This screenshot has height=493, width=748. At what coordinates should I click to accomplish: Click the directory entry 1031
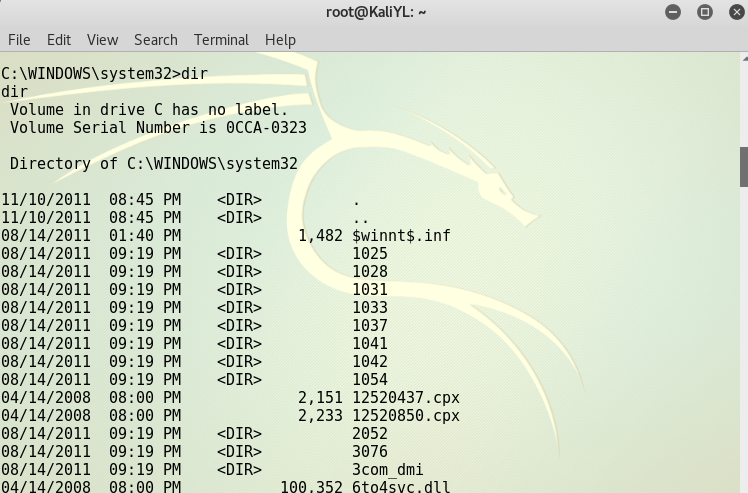[x=370, y=290]
